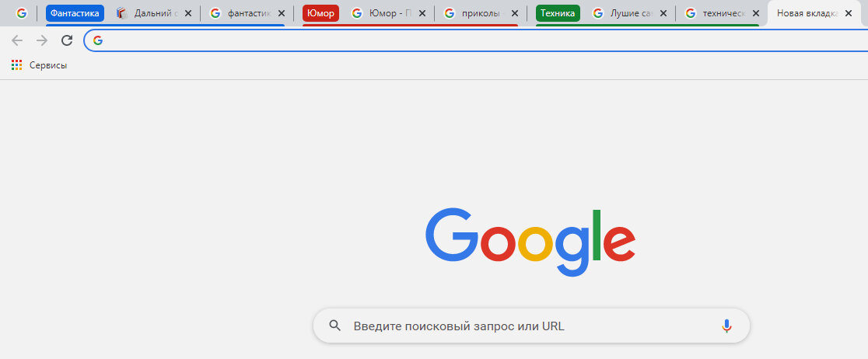Close the Юмор - П tab
This screenshot has height=359, width=868.
pos(422,13)
